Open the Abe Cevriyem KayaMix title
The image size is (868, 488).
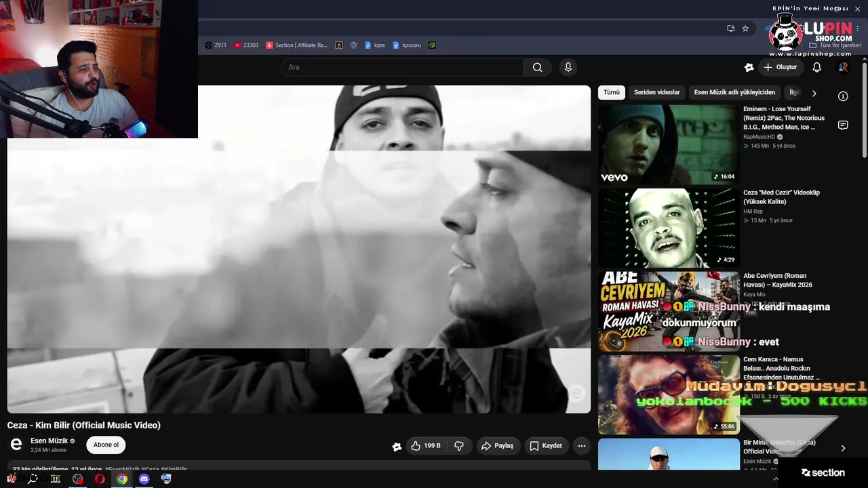778,280
